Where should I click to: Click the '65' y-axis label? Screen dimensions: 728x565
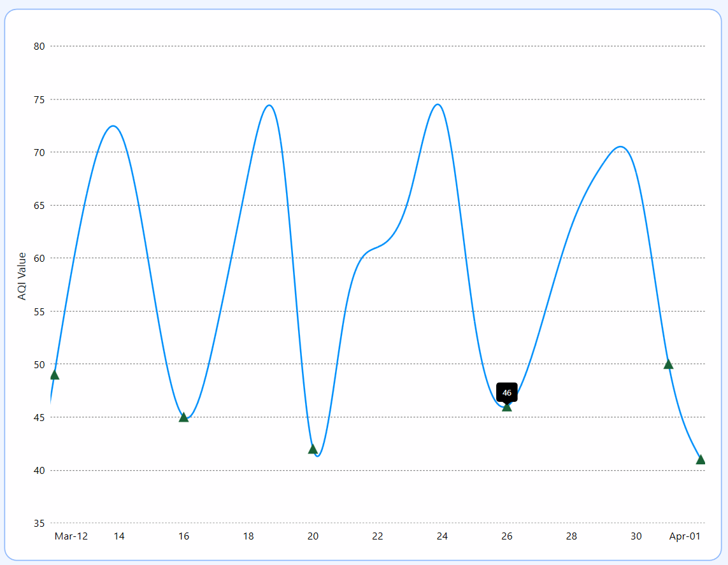39,206
